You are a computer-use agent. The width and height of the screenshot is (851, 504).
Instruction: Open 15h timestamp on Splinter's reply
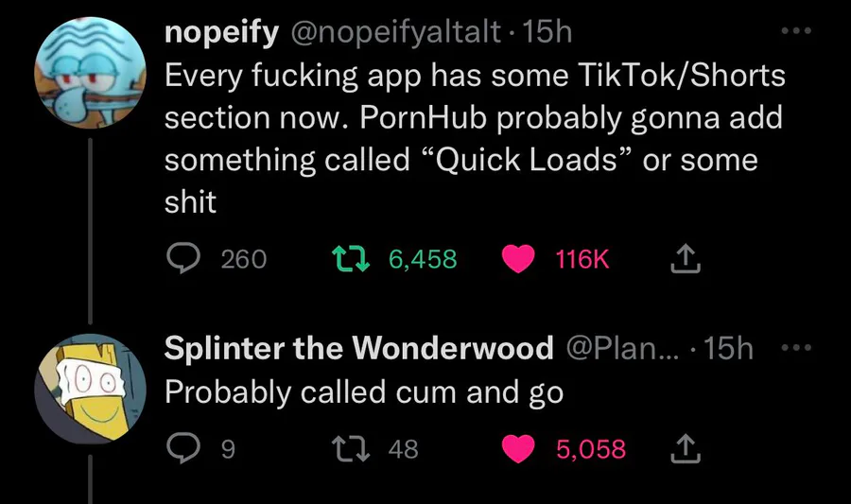coord(728,348)
